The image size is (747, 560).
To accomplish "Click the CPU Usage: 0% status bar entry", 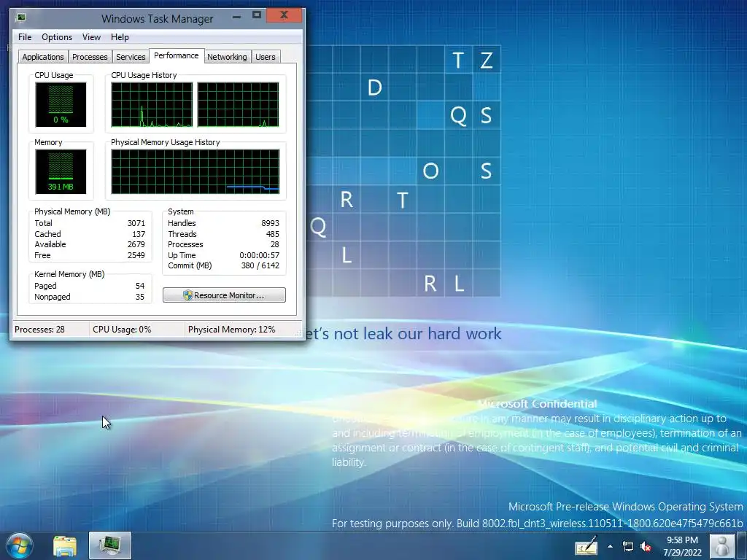I will point(122,330).
